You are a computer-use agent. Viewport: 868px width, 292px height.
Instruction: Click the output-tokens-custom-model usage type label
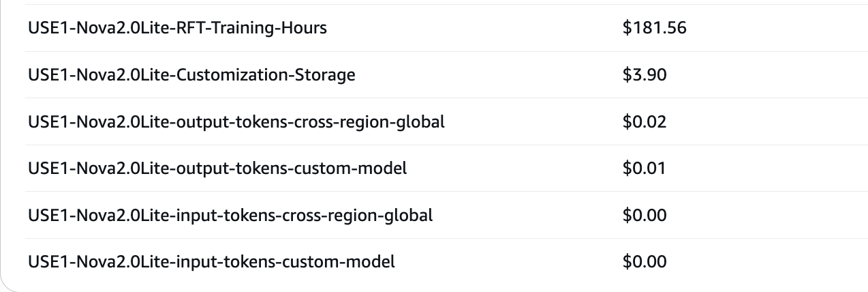click(x=217, y=168)
